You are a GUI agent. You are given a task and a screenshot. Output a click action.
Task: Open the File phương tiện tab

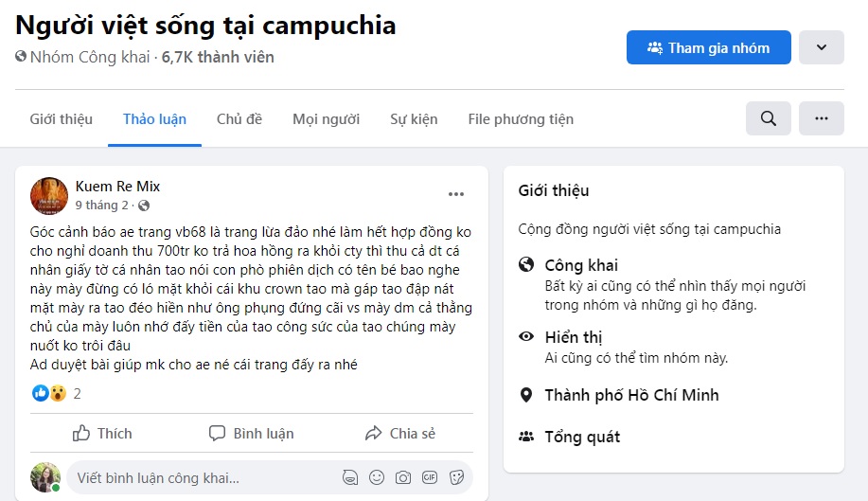521,119
